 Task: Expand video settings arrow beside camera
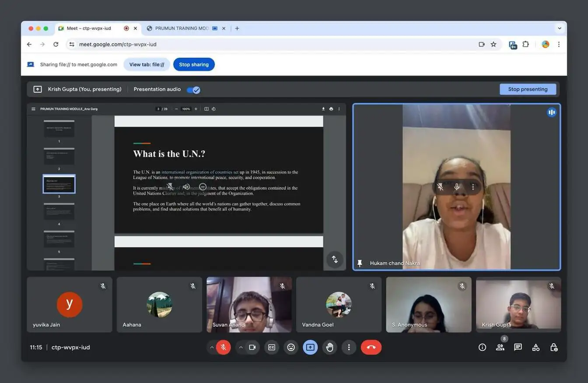coord(241,347)
